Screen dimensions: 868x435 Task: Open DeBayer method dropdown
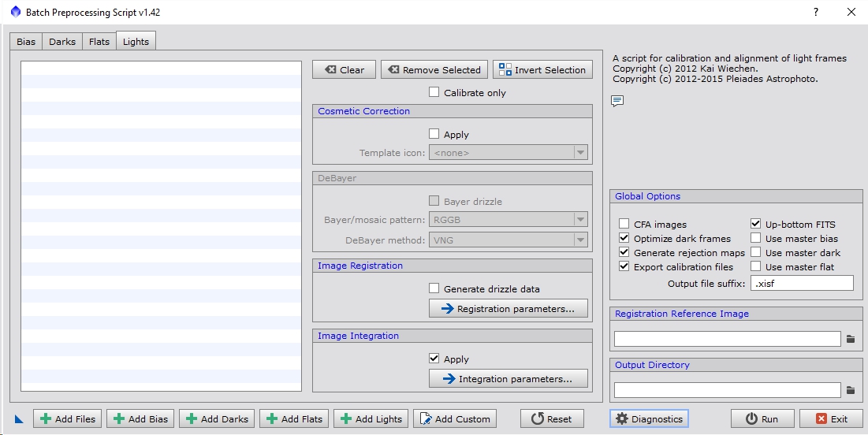coord(509,240)
